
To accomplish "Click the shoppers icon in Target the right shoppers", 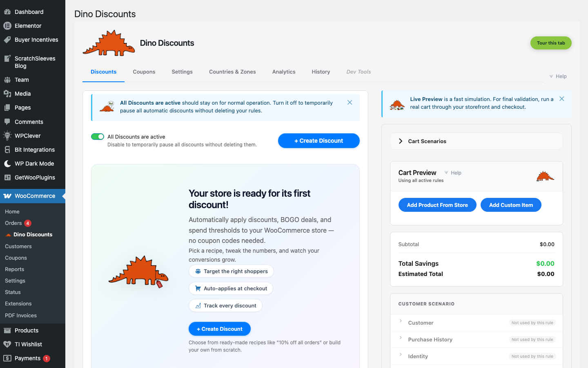I will click(198, 271).
